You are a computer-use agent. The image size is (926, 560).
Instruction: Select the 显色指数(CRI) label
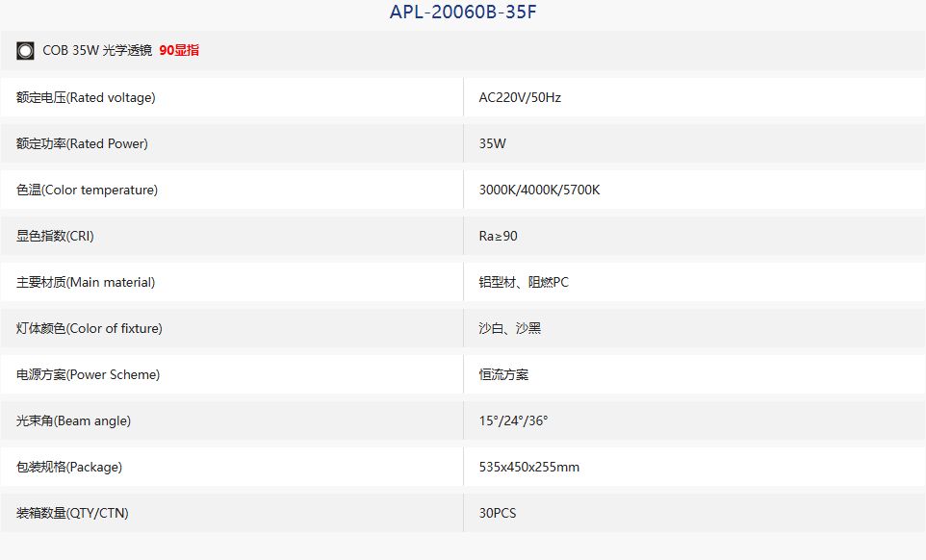[55, 236]
